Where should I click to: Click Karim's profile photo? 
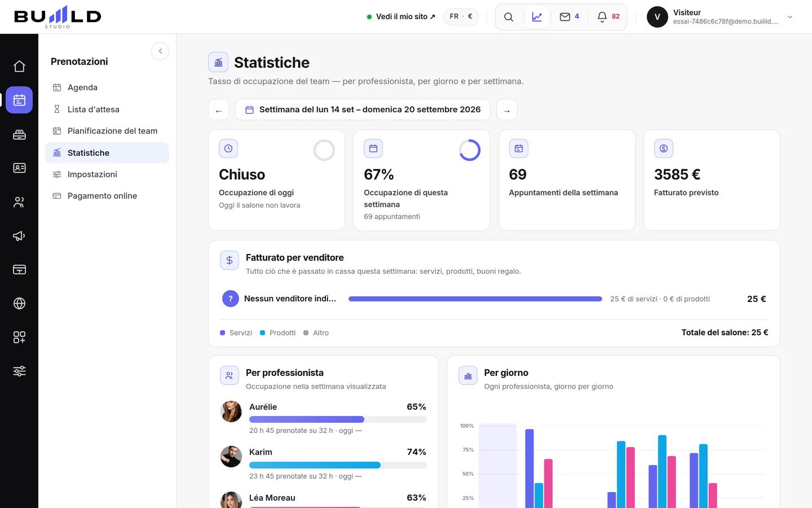pyautogui.click(x=231, y=457)
